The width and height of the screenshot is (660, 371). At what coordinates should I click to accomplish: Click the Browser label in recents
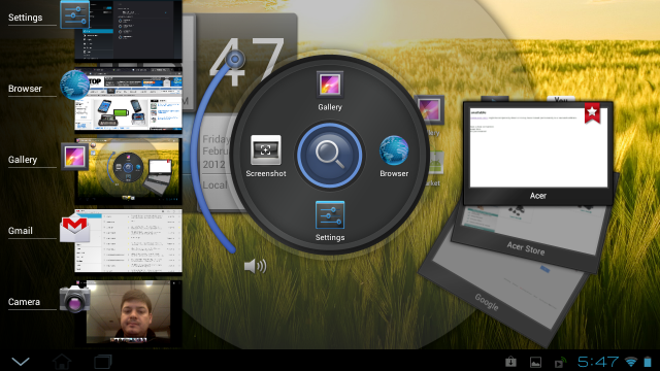[x=25, y=89]
